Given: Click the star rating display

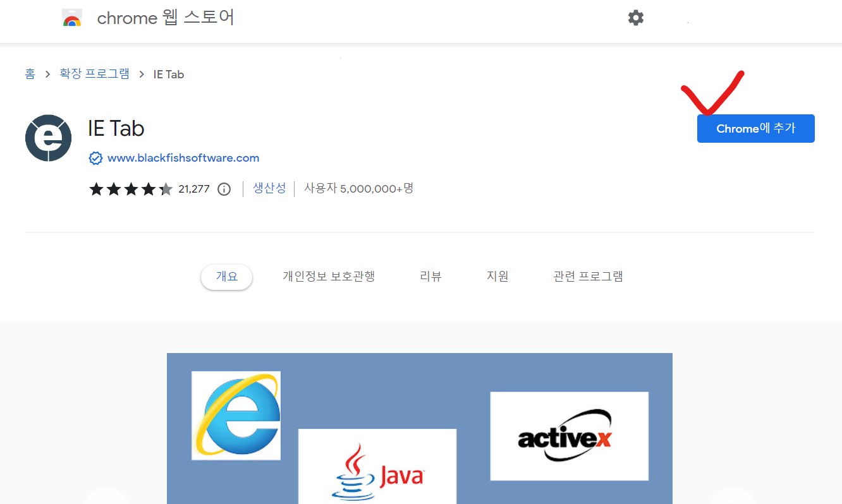Looking at the screenshot, I should 131,189.
